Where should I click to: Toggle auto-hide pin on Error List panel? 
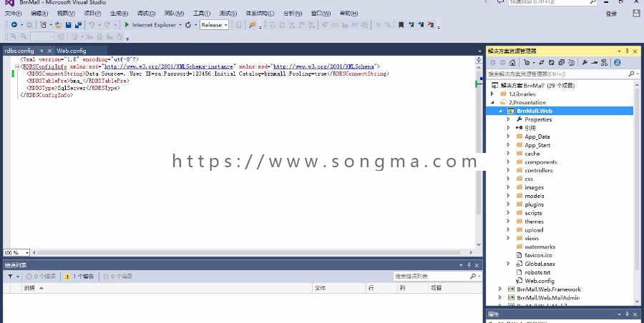(x=469, y=266)
